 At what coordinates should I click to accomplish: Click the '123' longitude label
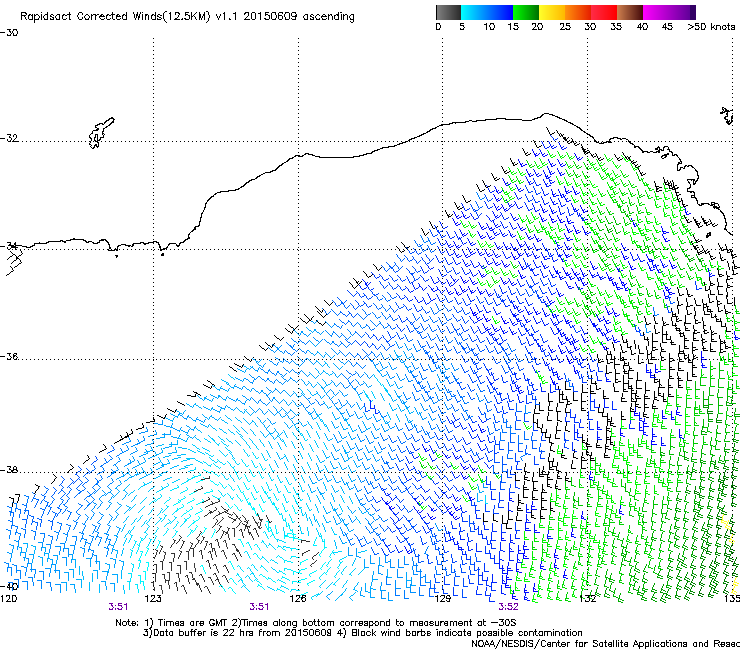[x=153, y=599]
